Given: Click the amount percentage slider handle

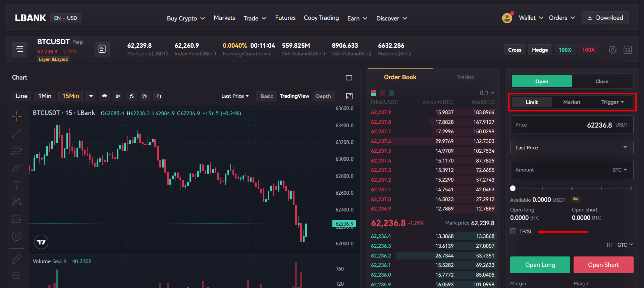Looking at the screenshot, I should click(x=513, y=188).
